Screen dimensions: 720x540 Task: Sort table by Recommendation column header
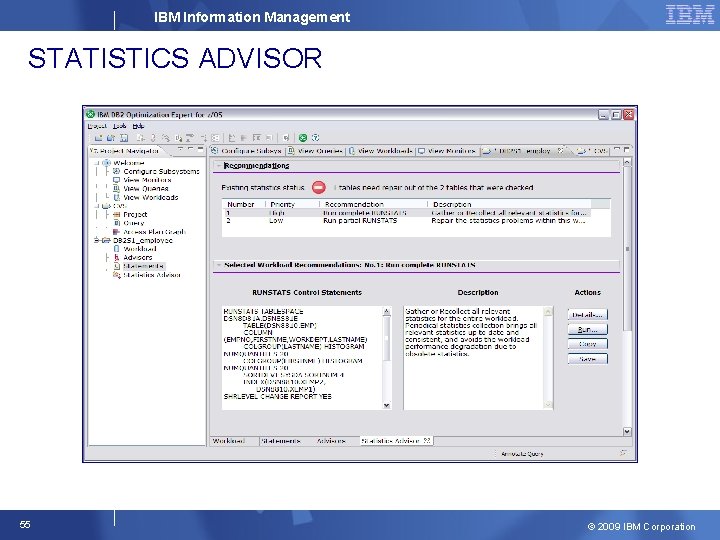(373, 204)
